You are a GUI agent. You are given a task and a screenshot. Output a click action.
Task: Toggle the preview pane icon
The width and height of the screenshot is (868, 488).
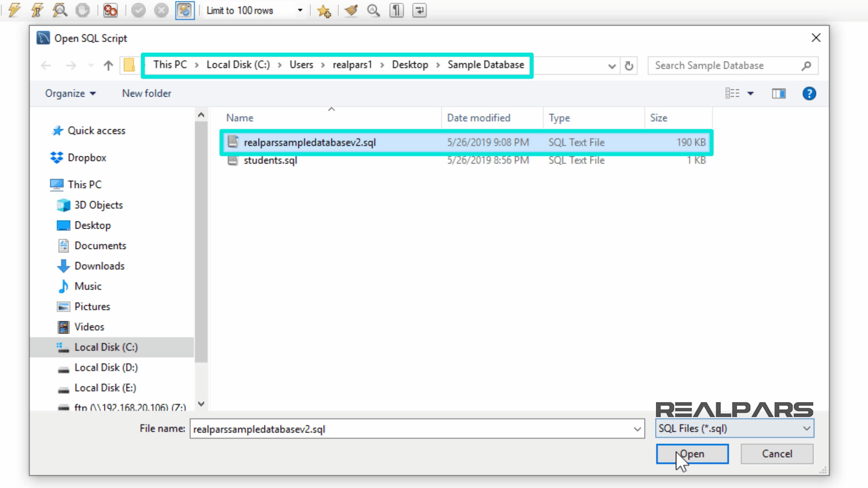click(x=778, y=94)
